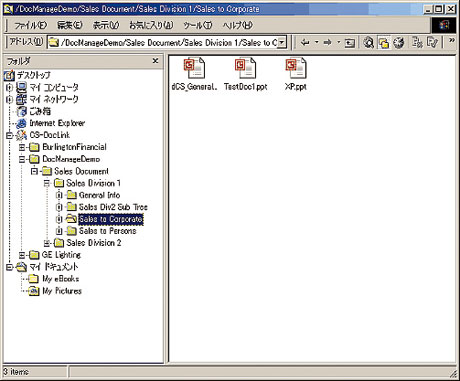Open the Search magnifier toolbar icon
Image resolution: width=460 pixels, height=381 pixels.
pyautogui.click(x=368, y=43)
